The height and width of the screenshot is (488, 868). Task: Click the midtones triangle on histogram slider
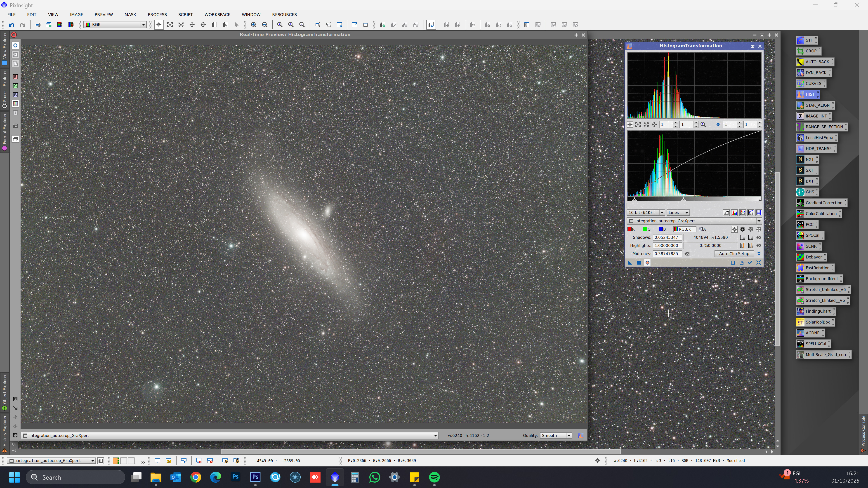coord(683,199)
